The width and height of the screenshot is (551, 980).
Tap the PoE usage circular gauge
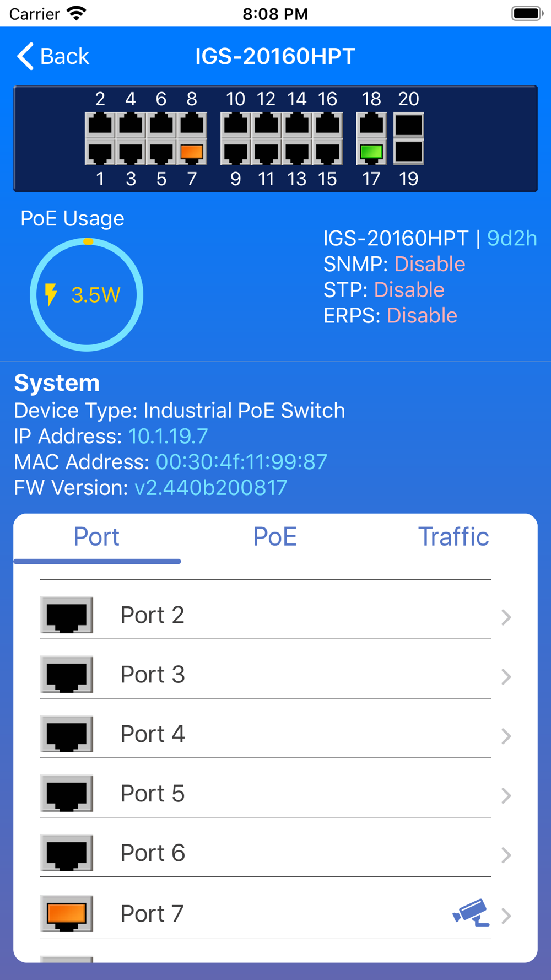[87, 295]
